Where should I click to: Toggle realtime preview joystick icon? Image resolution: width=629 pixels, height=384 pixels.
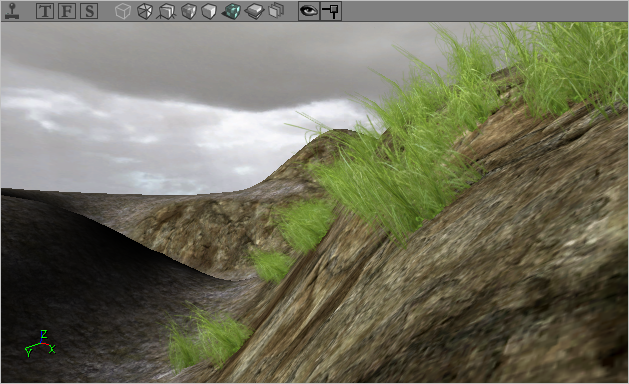pos(12,11)
